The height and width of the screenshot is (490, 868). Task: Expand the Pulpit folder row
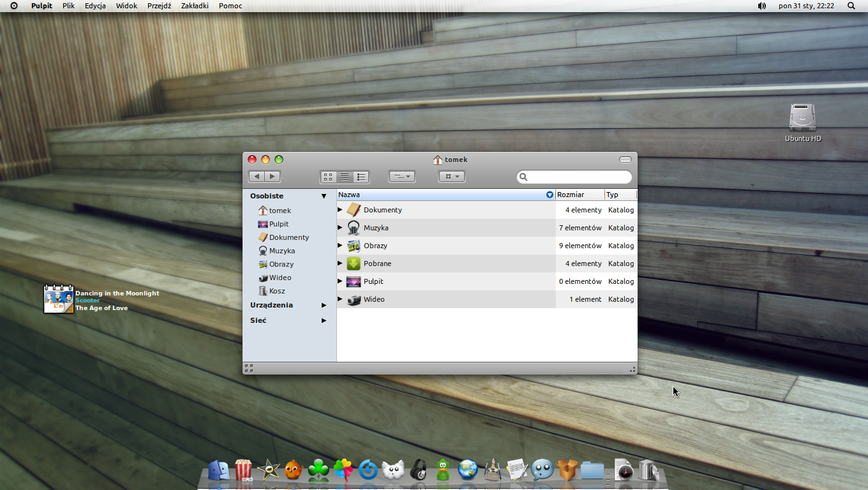pyautogui.click(x=340, y=281)
